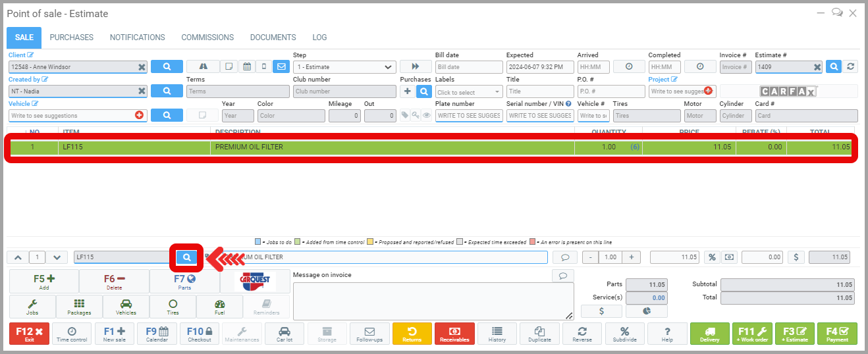This screenshot has width=868, height=354.
Task: Switch to the PURCHASES tab
Action: tap(71, 38)
